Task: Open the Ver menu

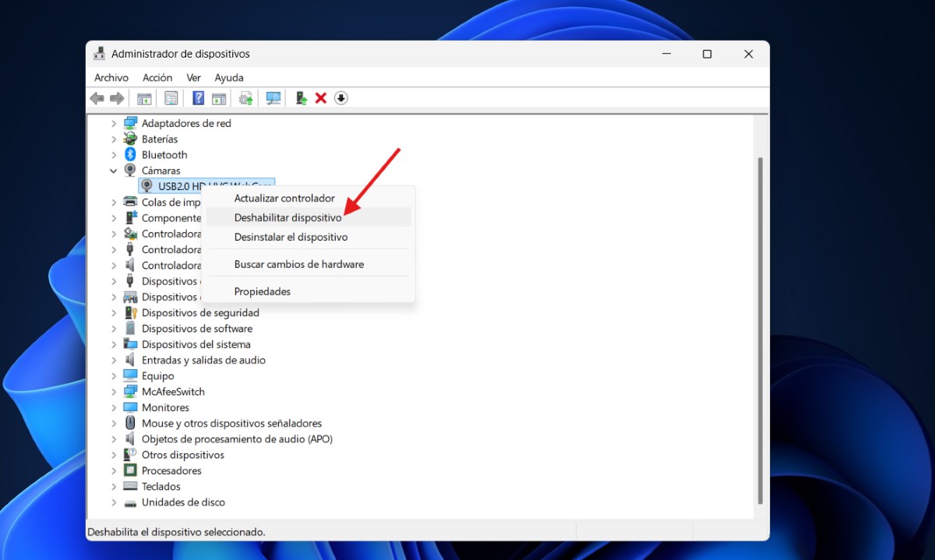Action: [x=192, y=77]
